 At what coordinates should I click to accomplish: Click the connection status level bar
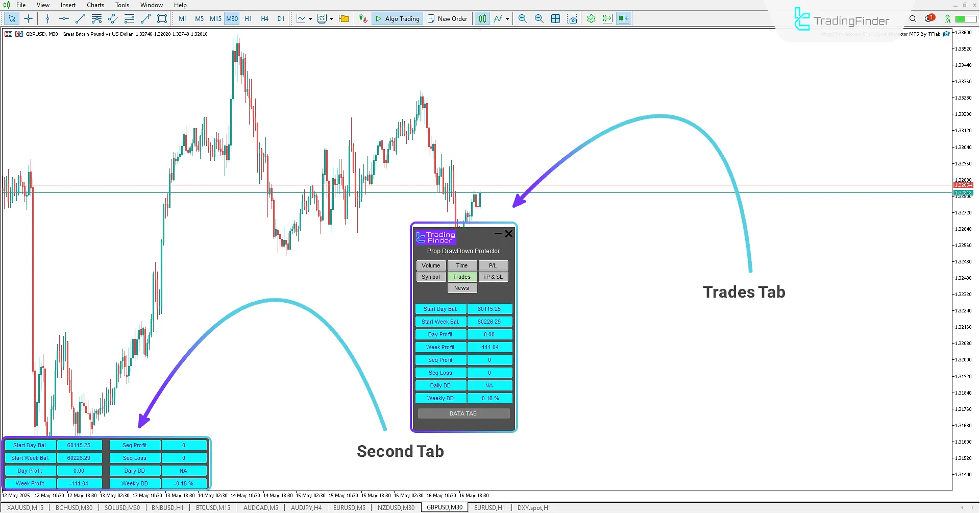click(x=966, y=19)
